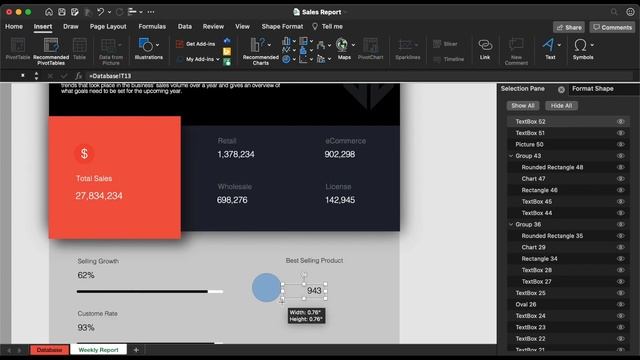The height and width of the screenshot is (360, 640).
Task: Open the Page Layout tab
Action: click(108, 27)
